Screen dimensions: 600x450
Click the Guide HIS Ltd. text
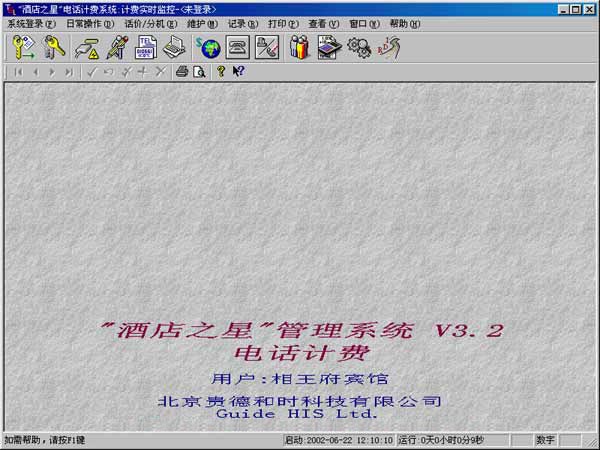(x=297, y=414)
